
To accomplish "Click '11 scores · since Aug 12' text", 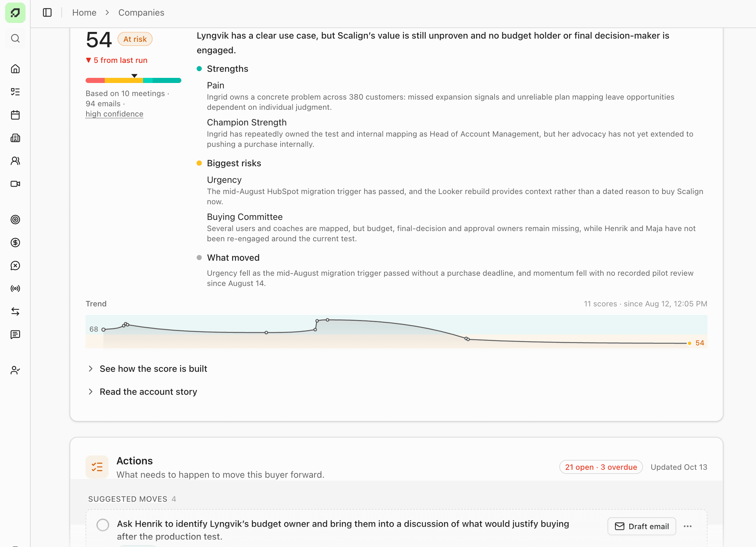I will click(x=645, y=304).
